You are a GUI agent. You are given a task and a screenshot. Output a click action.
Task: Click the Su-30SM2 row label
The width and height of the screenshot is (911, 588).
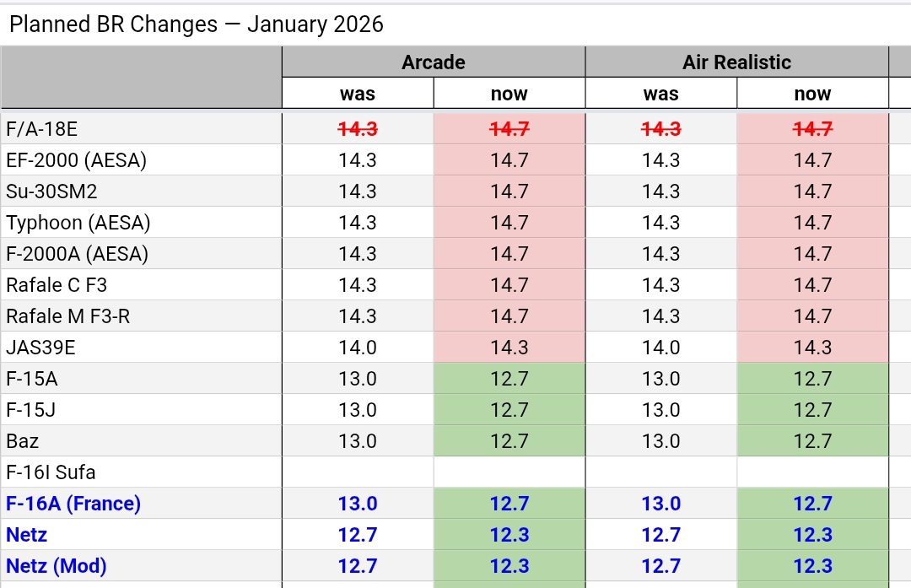[x=51, y=192]
